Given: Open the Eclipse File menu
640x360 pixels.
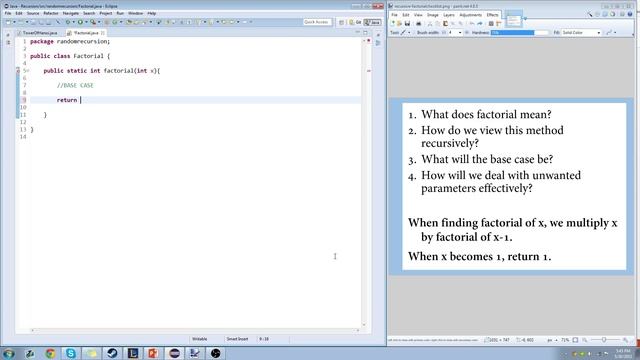Looking at the screenshot, I should pos(8,13).
